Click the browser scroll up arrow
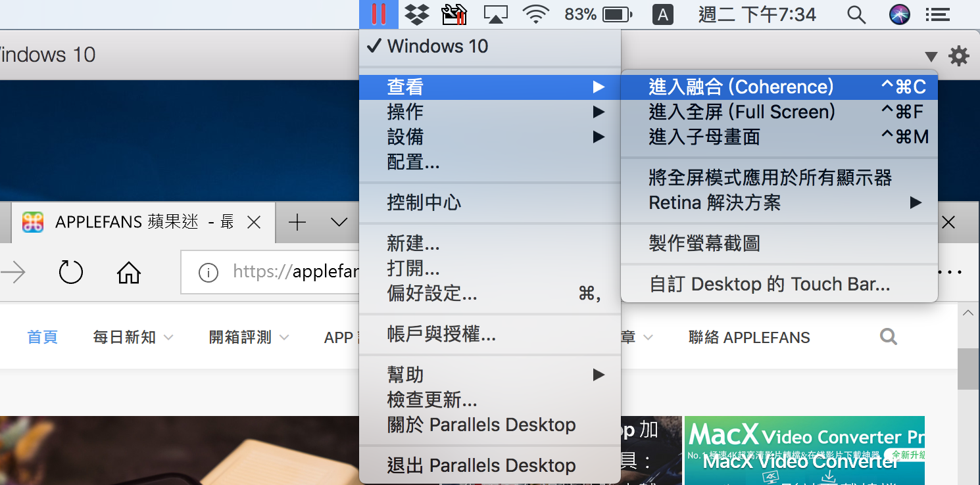Viewport: 980px width, 485px height. pyautogui.click(x=968, y=313)
